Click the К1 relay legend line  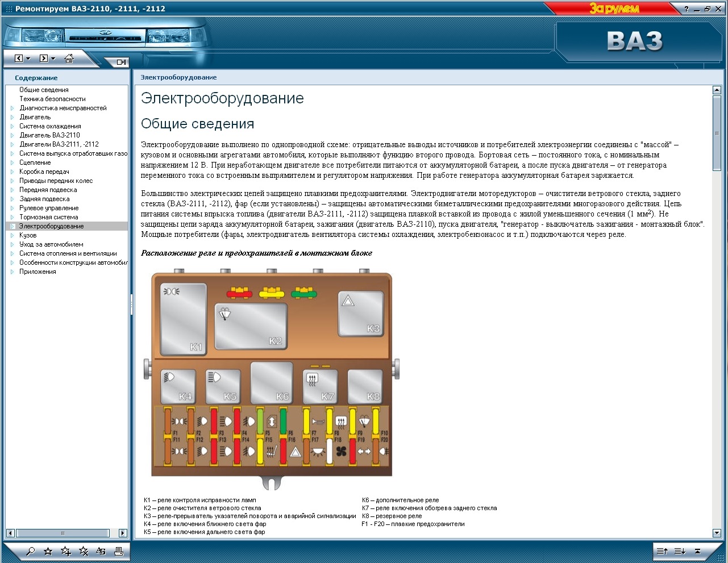(x=200, y=501)
